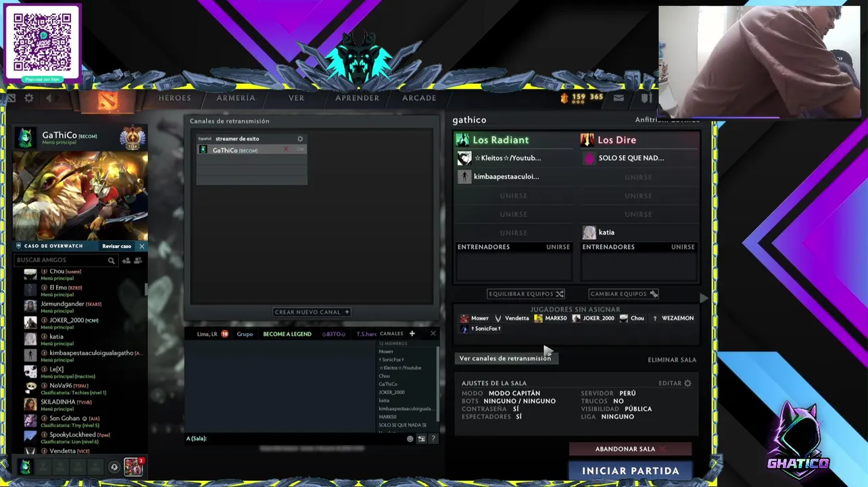Click Abandonar Sala button
The image size is (868, 487).
click(630, 449)
